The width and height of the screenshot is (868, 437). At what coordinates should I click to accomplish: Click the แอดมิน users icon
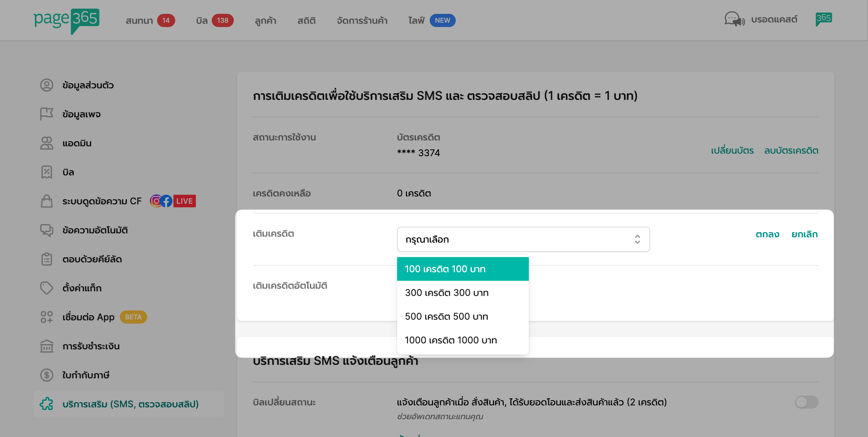pos(46,143)
